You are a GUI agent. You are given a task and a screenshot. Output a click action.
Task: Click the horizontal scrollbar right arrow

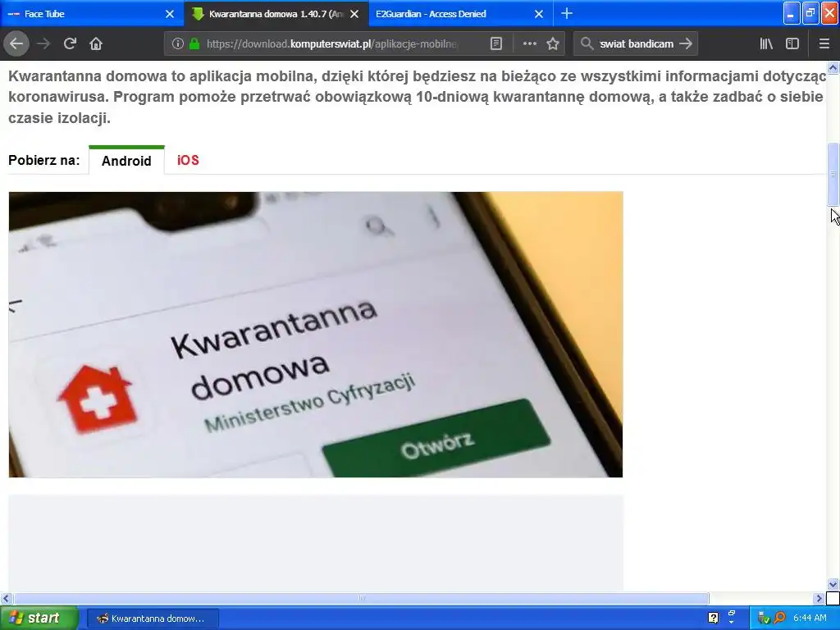tap(819, 598)
